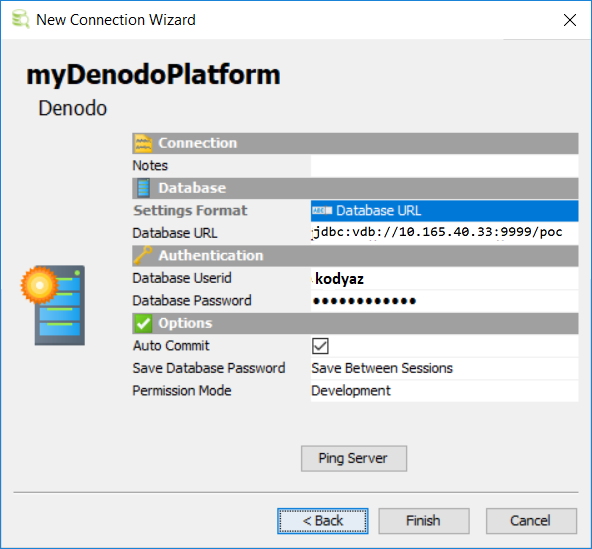Viewport: 592px width, 549px height.
Task: Click the wizard title bar database icon
Action: point(20,19)
